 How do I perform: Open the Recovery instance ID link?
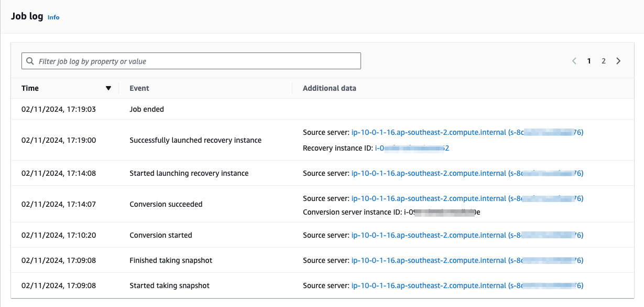(x=412, y=148)
